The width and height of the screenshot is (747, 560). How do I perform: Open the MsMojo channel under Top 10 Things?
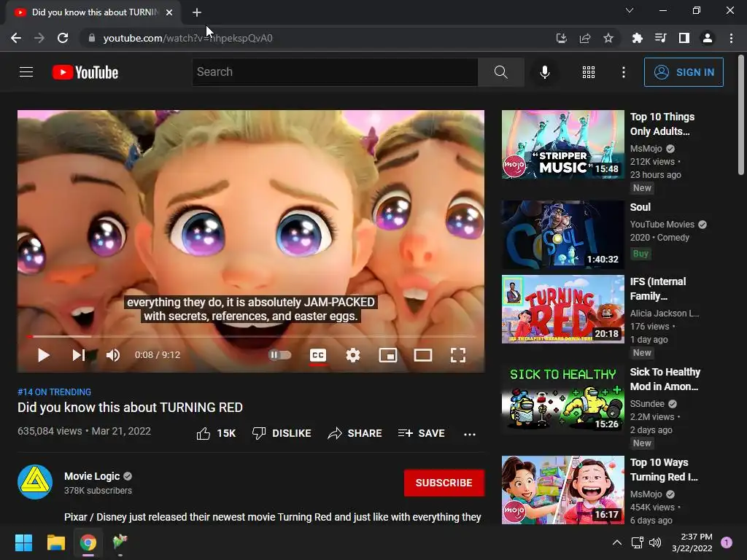tap(646, 149)
